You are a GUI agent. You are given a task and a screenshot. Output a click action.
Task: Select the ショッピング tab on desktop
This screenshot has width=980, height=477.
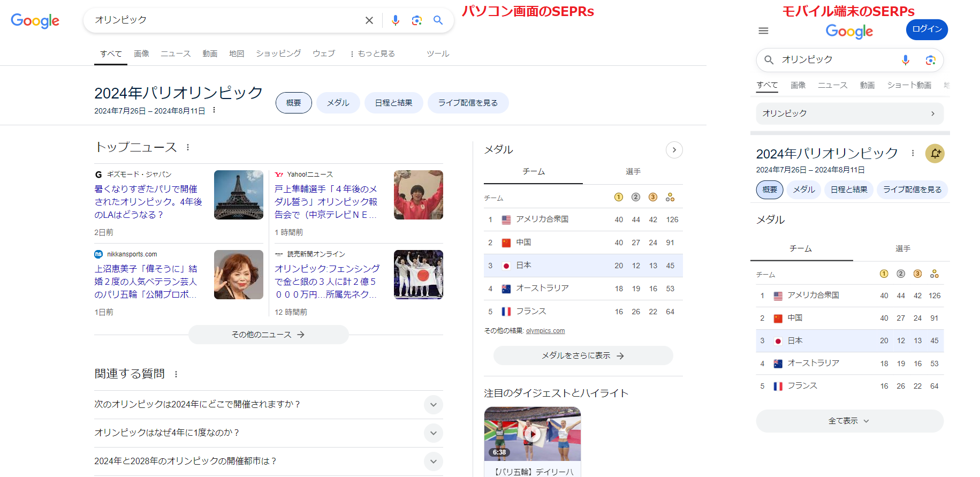coord(278,54)
